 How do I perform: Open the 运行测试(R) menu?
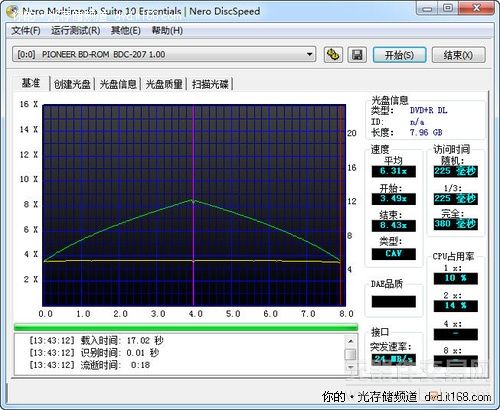76,31
